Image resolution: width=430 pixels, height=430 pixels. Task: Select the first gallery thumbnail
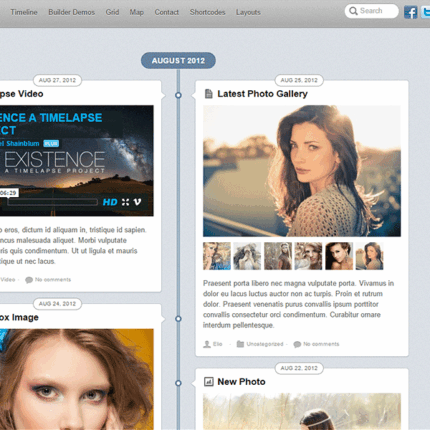point(217,256)
